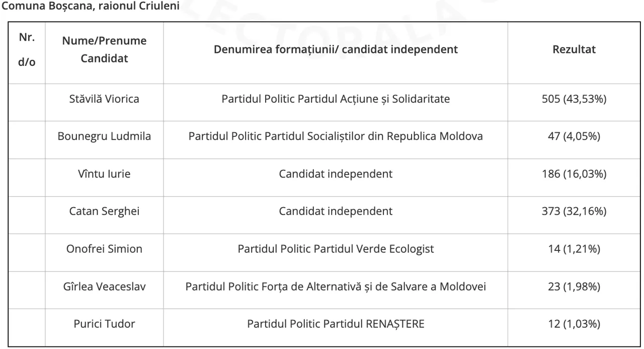Click the result 23 (1,98%)
This screenshot has height=349, width=644.
point(574,287)
